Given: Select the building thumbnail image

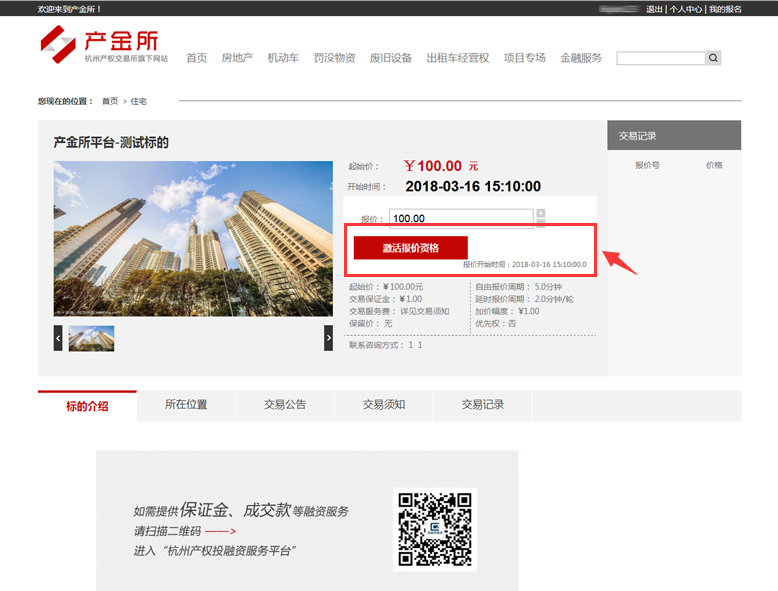Looking at the screenshot, I should tap(91, 338).
